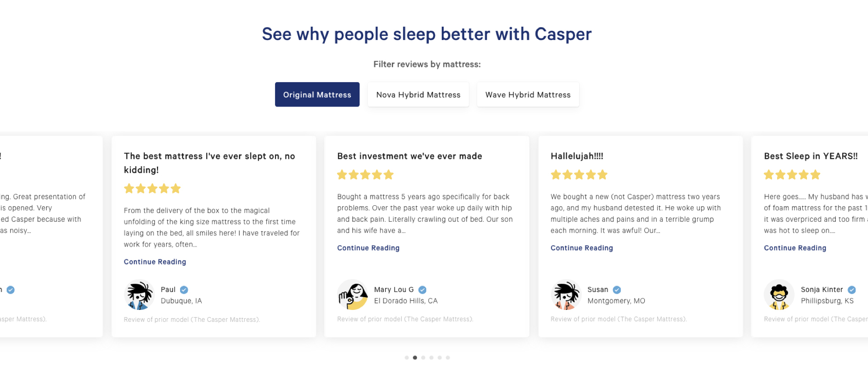Filter reviews by Nova Hybrid Mattress
The width and height of the screenshot is (868, 371).
pos(418,95)
